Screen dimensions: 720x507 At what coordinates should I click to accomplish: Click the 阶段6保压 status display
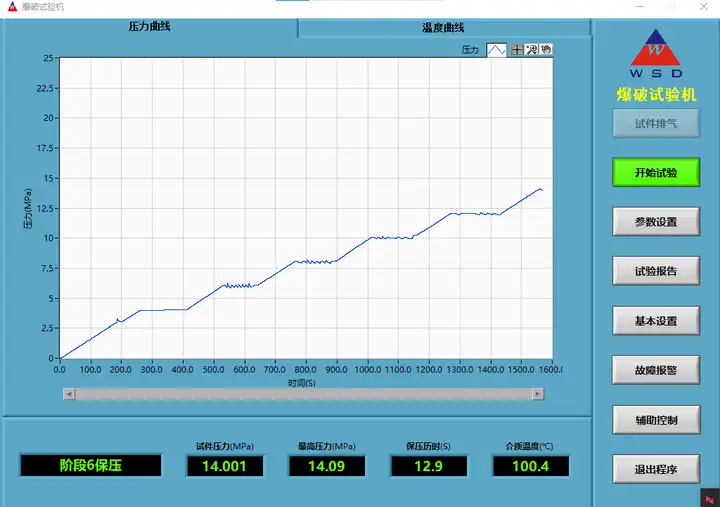[x=91, y=466]
